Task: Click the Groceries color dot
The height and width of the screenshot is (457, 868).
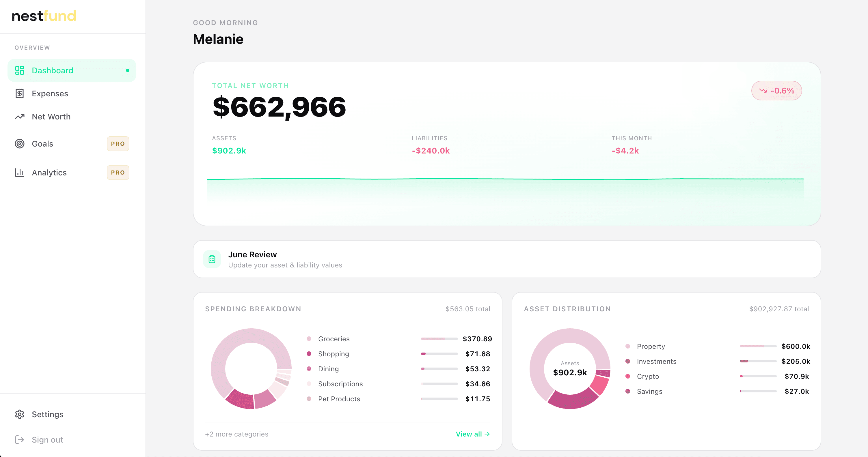Action: click(309, 339)
